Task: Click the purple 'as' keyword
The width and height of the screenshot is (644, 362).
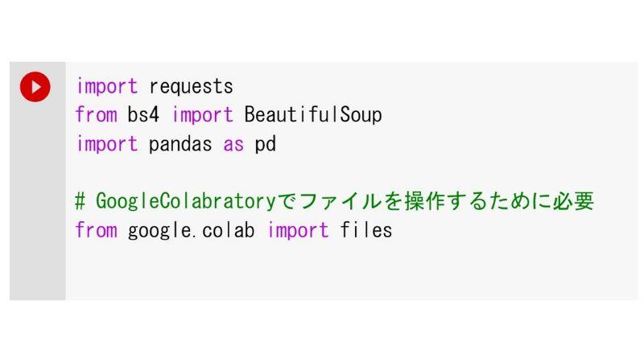Action: click(233, 145)
